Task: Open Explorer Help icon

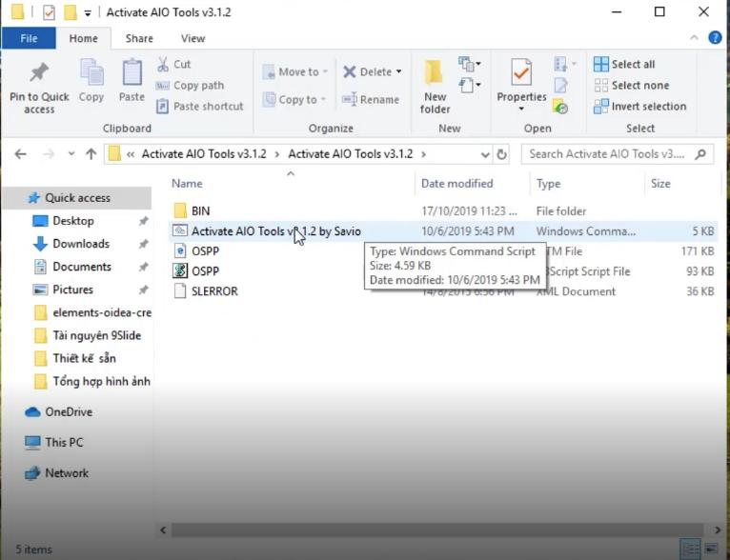Action: click(715, 38)
